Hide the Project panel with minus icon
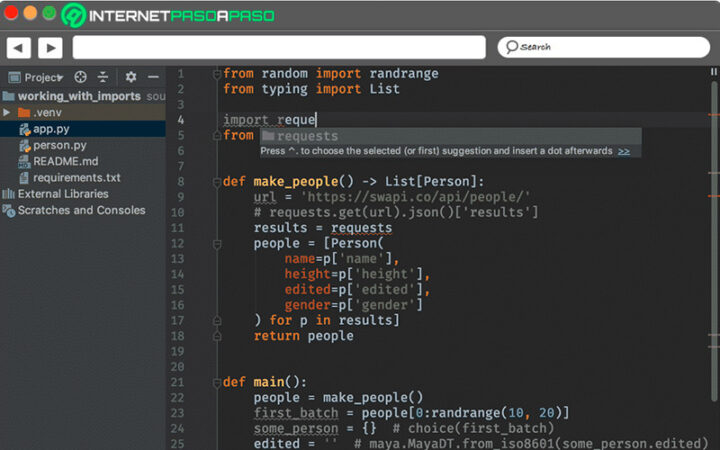Image resolution: width=720 pixels, height=450 pixels. (x=153, y=77)
